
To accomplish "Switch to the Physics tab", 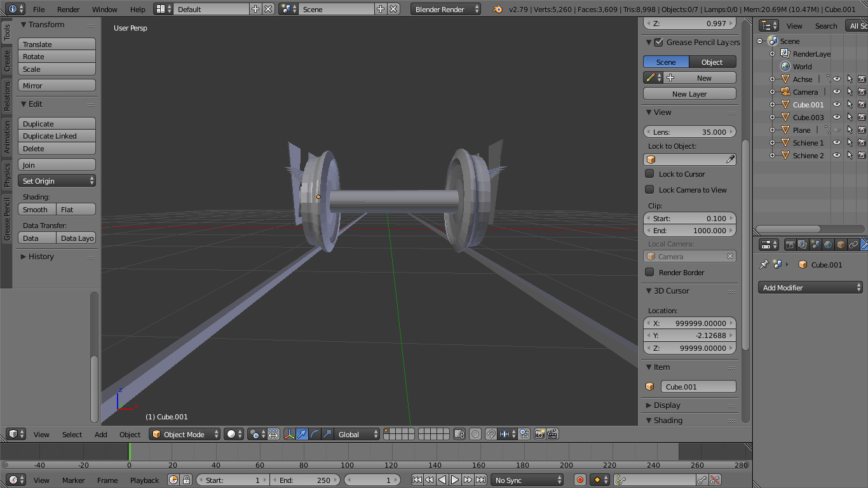I will (7, 175).
